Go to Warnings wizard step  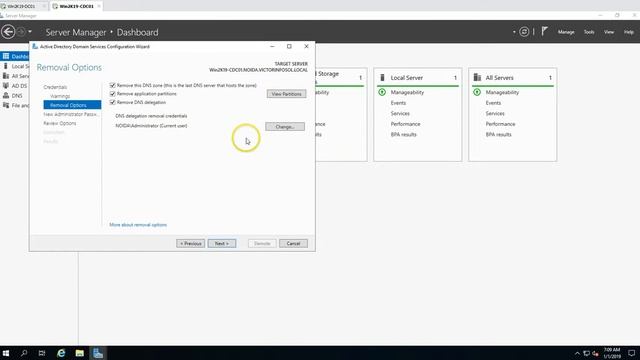tap(60, 96)
